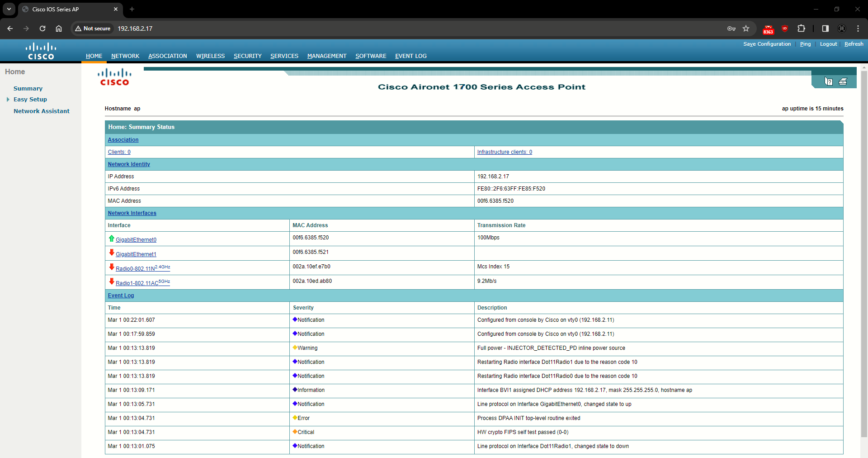Open the SERVICES menu tab
This screenshot has height=458, width=868.
coord(284,56)
